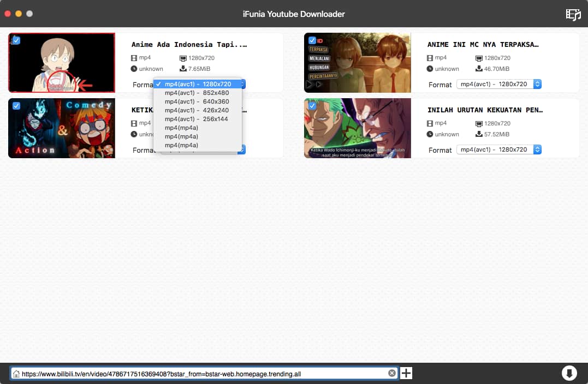
Task: Uncheck the Anime Ada Indonesia video checkbox
Action: coord(16,40)
